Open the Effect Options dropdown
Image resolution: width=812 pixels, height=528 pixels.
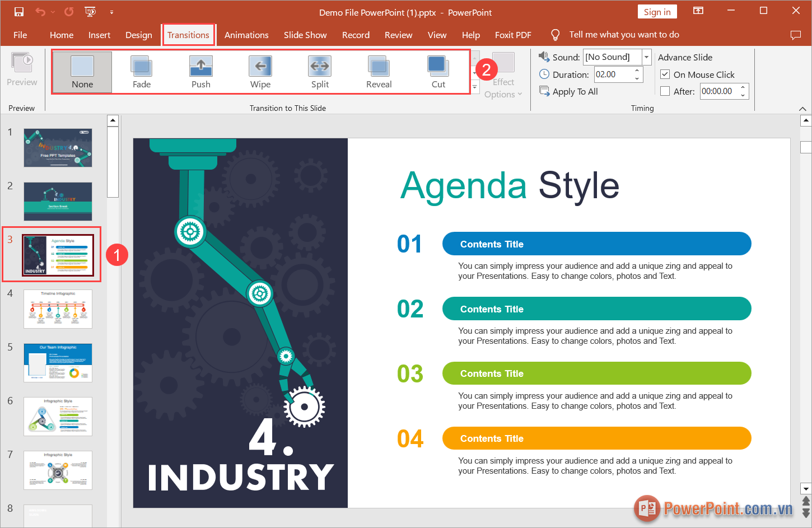[503, 76]
